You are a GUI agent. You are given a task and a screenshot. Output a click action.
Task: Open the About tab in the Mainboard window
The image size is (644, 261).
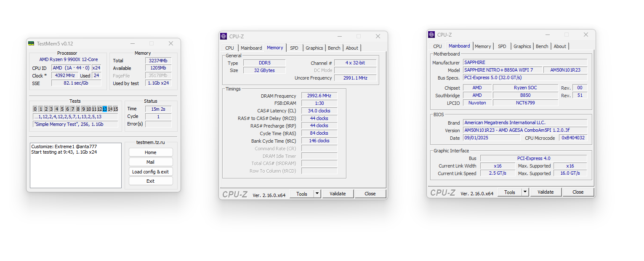[560, 46]
